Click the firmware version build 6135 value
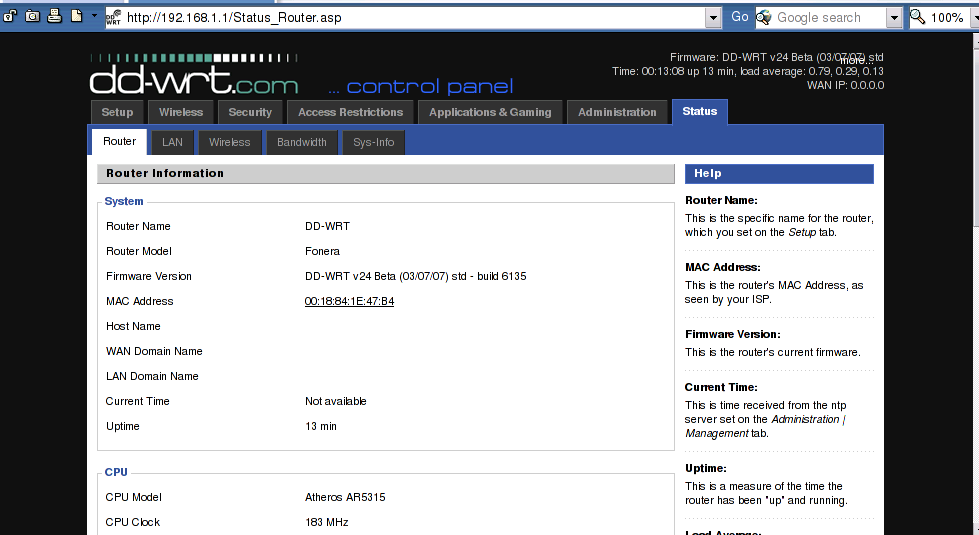979x535 pixels. pyautogui.click(x=415, y=276)
